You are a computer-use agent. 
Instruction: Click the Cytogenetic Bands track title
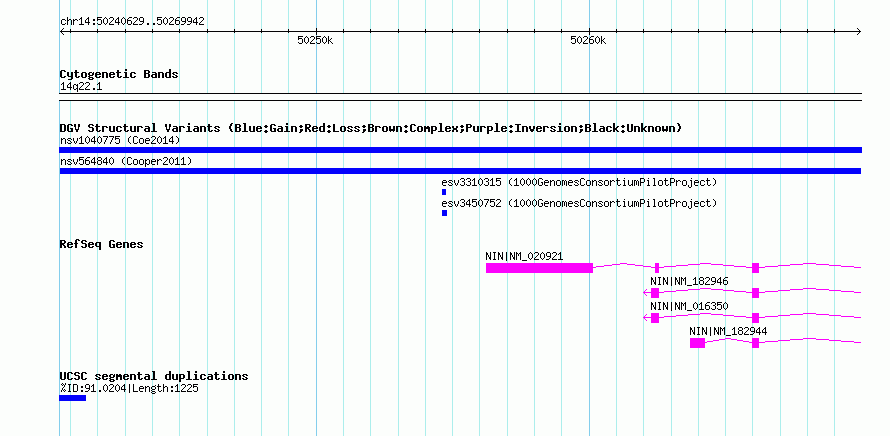(x=119, y=74)
